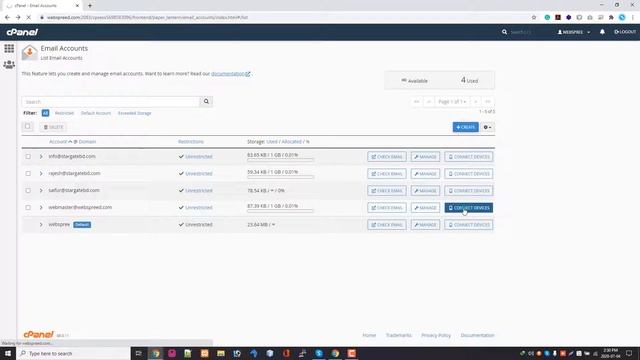This screenshot has height=360, width=640.
Task: Manage the rajesh@stargatebd.com account
Action: click(425, 174)
